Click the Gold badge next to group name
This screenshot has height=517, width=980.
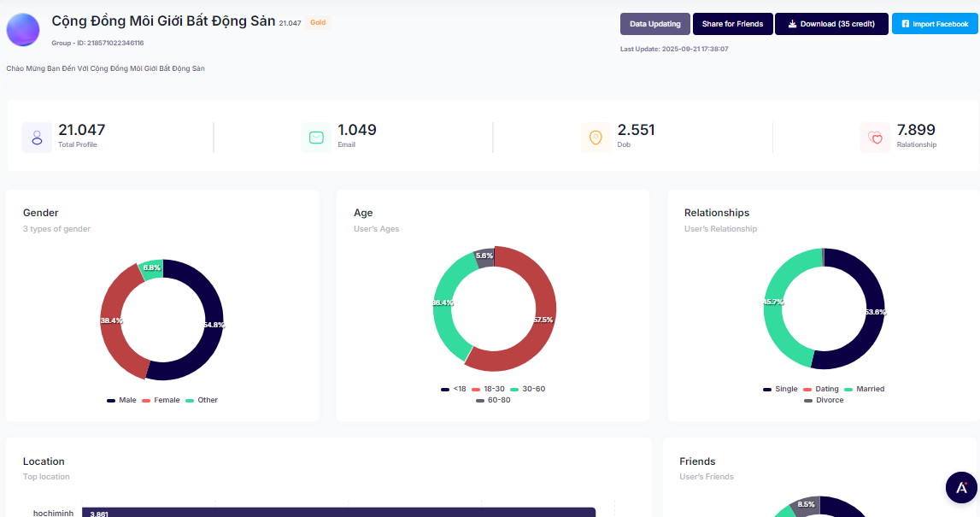coord(317,23)
